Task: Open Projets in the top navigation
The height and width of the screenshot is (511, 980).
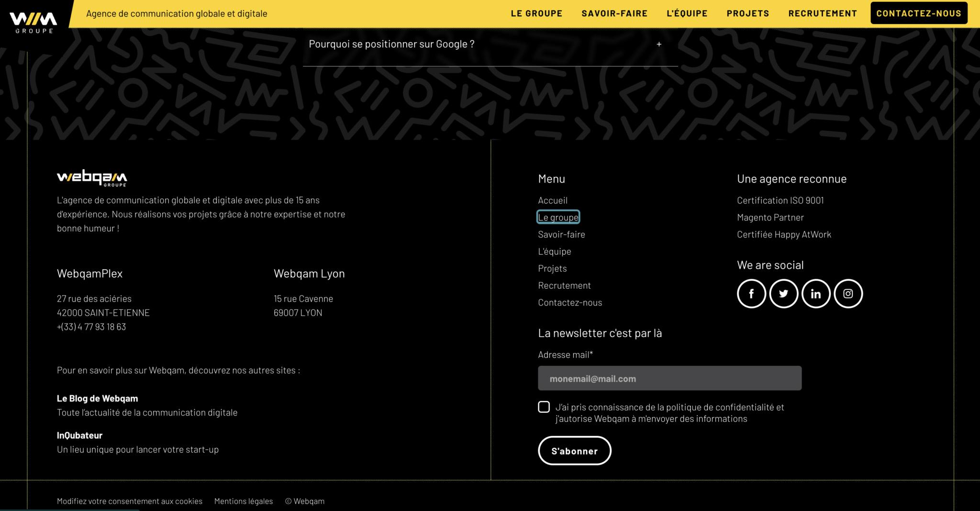Action: [748, 13]
